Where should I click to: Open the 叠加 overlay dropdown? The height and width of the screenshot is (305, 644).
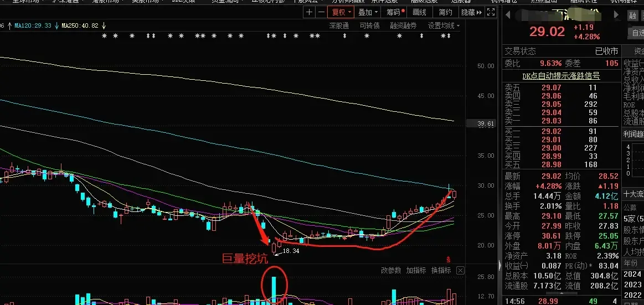pyautogui.click(x=367, y=12)
